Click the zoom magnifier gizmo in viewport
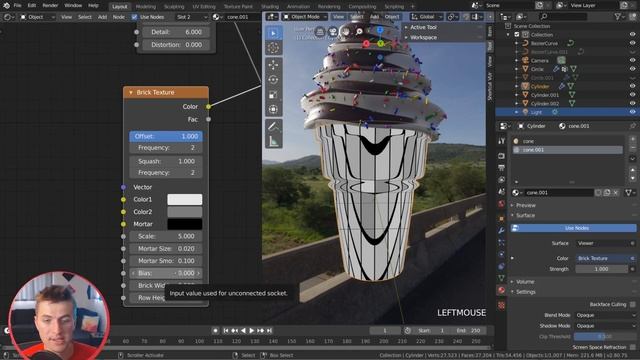This screenshot has width=640, height=360. point(359,31)
